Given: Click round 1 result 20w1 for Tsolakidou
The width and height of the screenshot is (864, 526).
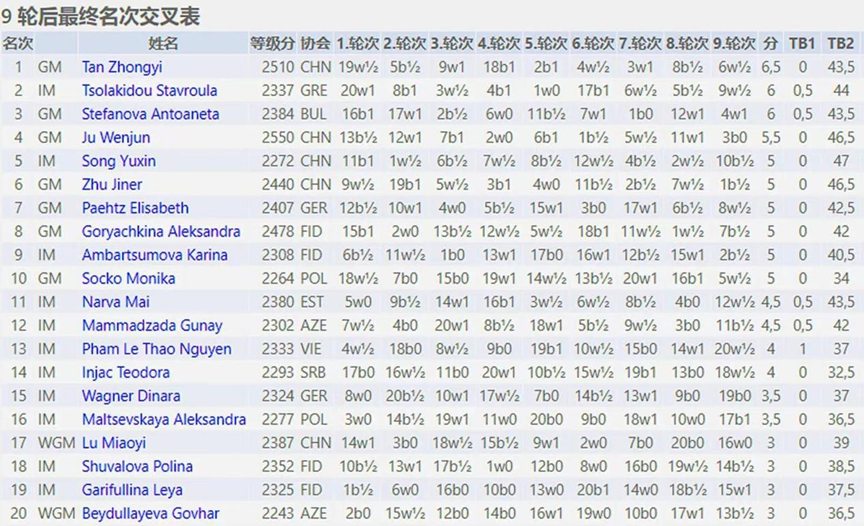Looking at the screenshot, I should point(358,90).
